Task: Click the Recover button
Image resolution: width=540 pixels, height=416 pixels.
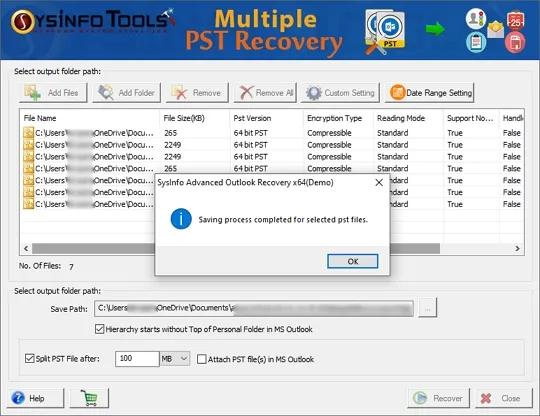Action: click(x=438, y=398)
